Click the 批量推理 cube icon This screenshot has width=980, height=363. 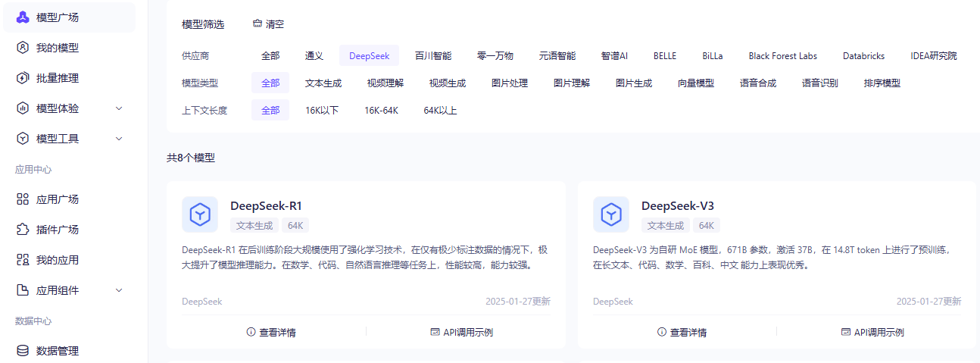pyautogui.click(x=23, y=78)
